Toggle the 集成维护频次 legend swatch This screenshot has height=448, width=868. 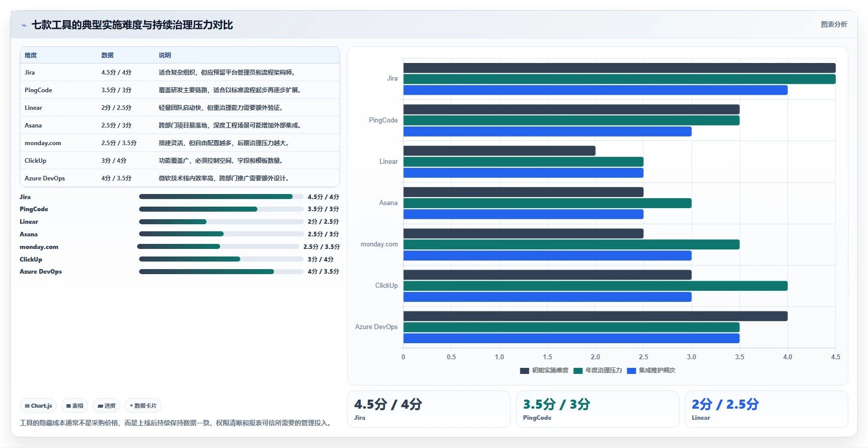(x=631, y=370)
